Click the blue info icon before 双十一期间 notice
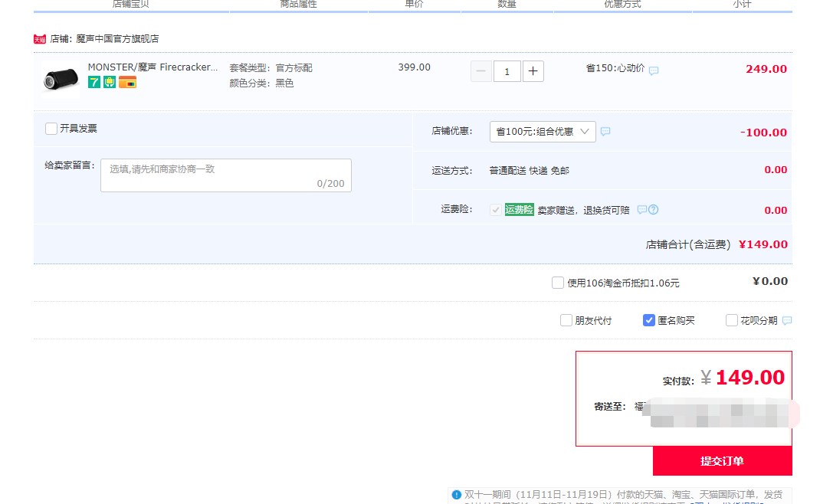The width and height of the screenshot is (820, 504). tap(457, 495)
